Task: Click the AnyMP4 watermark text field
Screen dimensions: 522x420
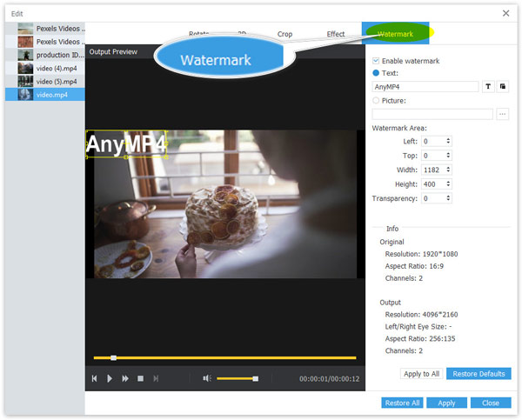Action: (x=425, y=87)
